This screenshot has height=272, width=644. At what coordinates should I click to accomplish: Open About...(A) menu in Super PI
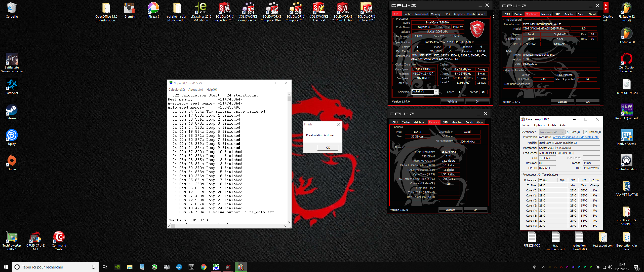tap(195, 90)
